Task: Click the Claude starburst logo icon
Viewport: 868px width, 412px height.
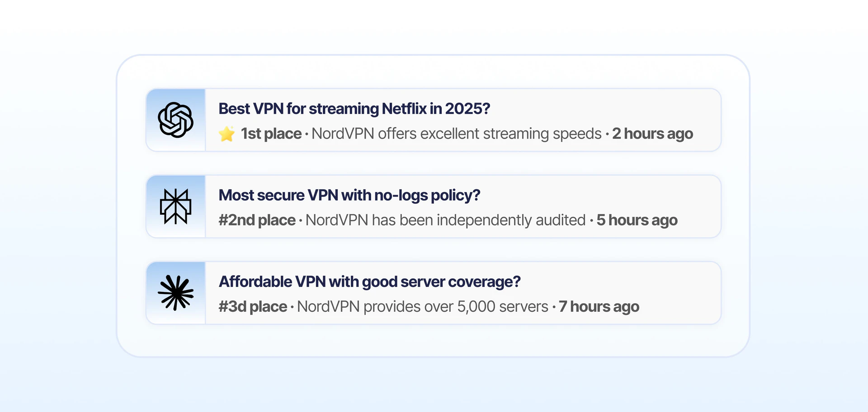Action: [175, 293]
